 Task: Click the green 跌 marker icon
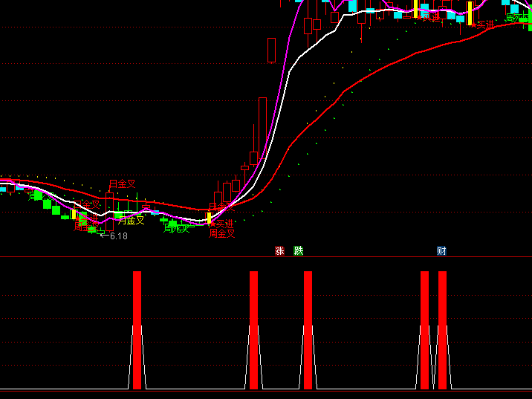coord(299,251)
